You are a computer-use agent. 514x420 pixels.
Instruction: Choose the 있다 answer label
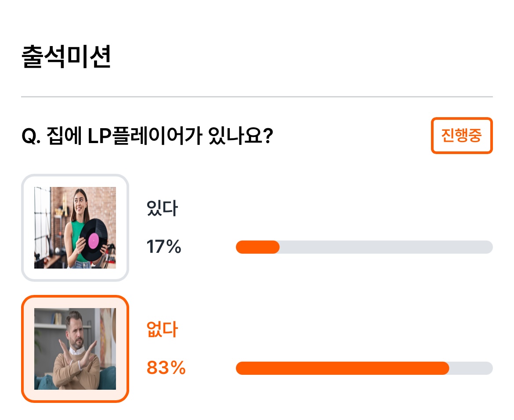pyautogui.click(x=162, y=208)
